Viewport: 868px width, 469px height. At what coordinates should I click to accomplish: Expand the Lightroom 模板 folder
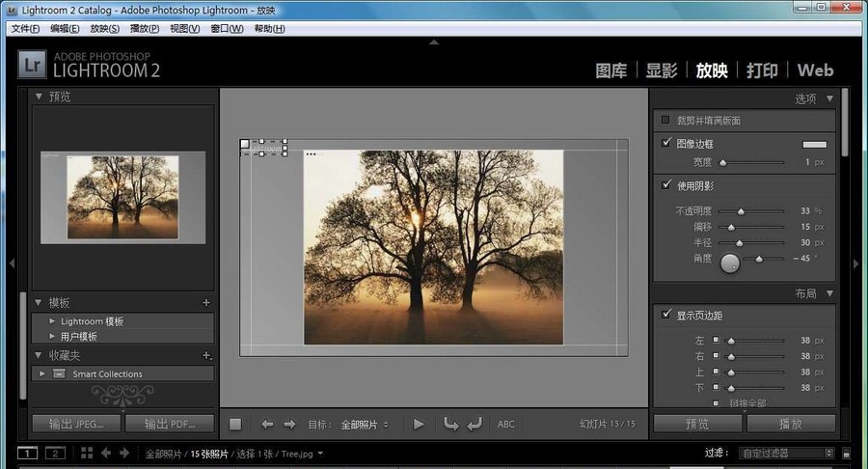point(51,321)
